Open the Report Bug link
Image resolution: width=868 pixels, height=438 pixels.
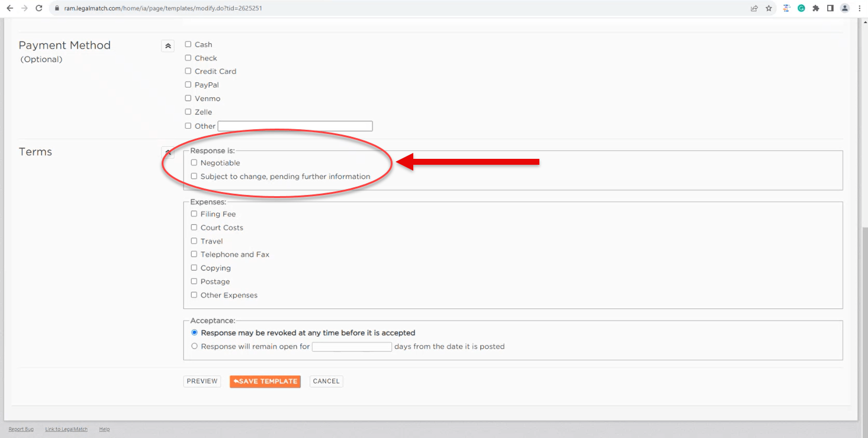pos(21,429)
